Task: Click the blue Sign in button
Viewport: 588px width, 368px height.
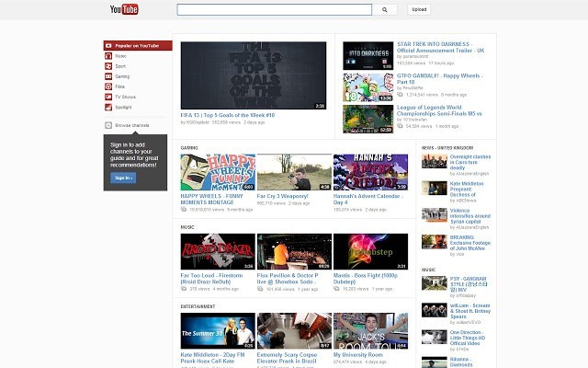Action: coord(123,178)
